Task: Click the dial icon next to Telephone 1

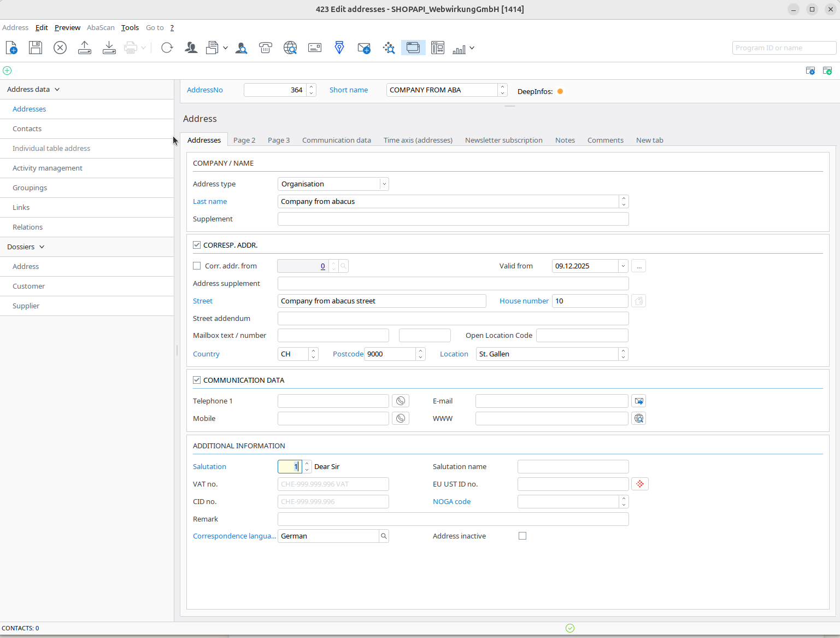Action: click(401, 401)
